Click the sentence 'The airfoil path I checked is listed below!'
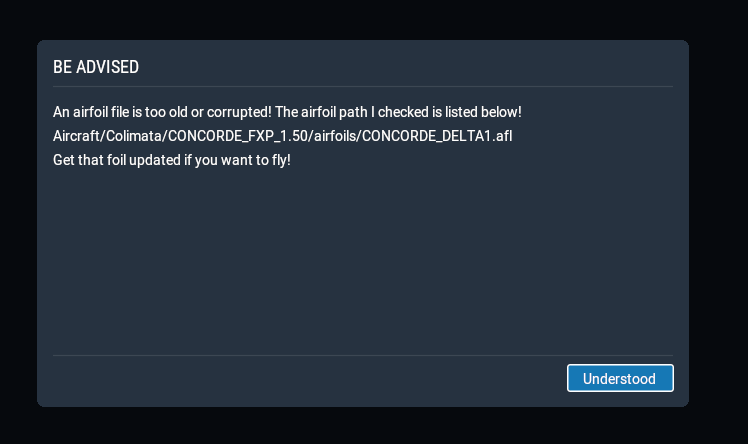The height and width of the screenshot is (444, 748). 398,112
